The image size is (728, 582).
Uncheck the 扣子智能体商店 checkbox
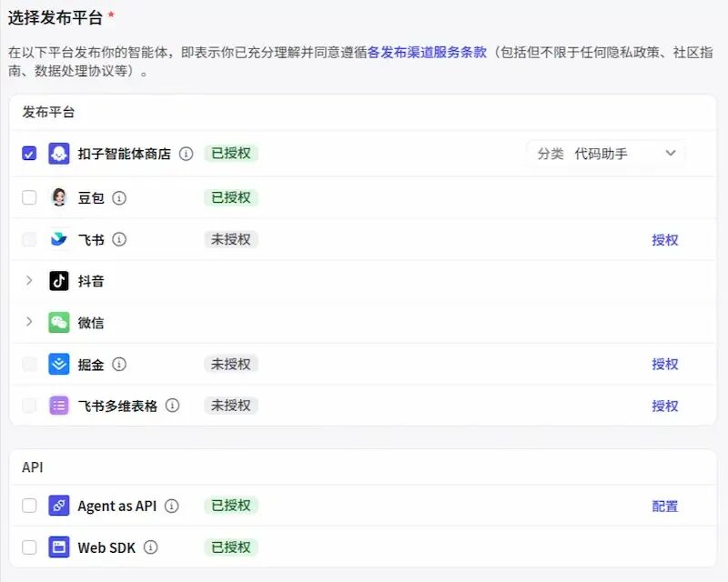[29, 153]
